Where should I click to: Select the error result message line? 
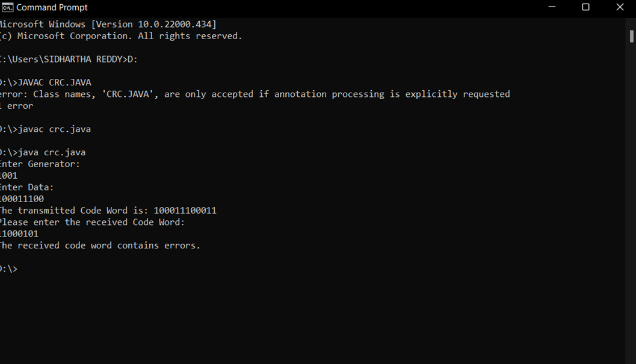coord(99,245)
